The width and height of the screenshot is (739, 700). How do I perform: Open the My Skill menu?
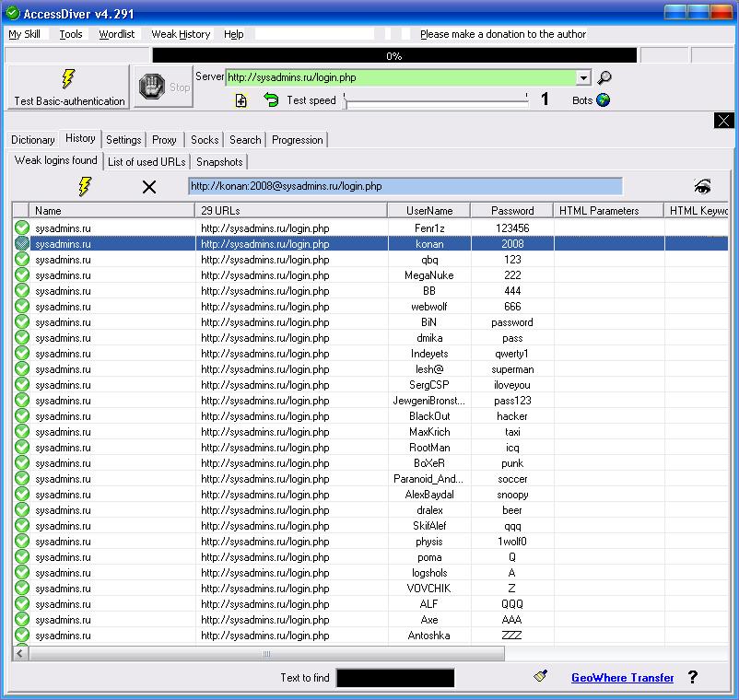click(x=25, y=34)
